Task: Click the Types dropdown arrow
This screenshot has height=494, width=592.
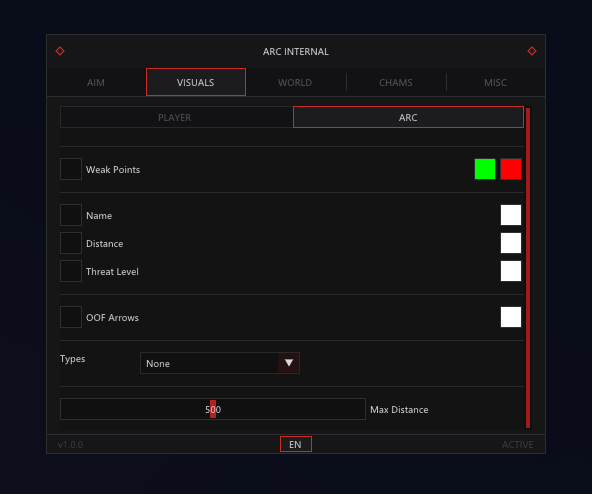Action: click(289, 363)
